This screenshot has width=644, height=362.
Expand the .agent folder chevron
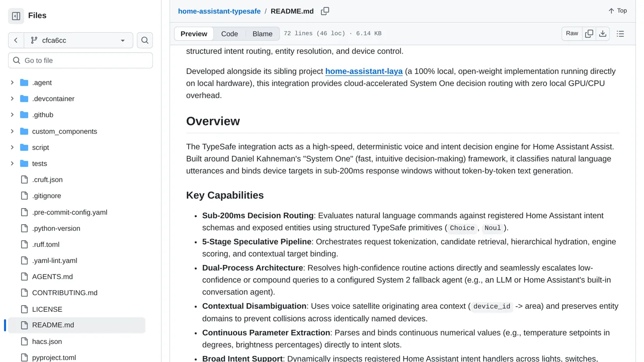(12, 82)
